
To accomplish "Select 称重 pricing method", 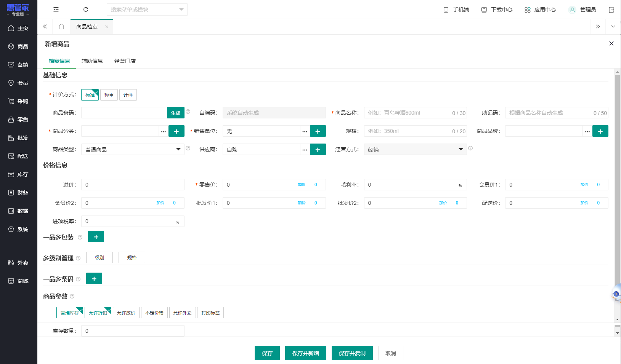I will (109, 95).
